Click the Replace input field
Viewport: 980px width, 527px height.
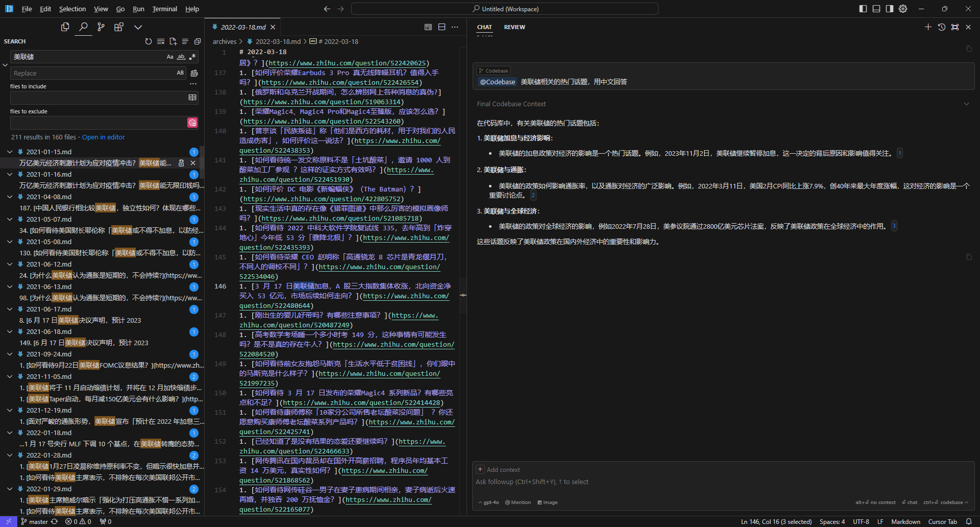point(92,73)
